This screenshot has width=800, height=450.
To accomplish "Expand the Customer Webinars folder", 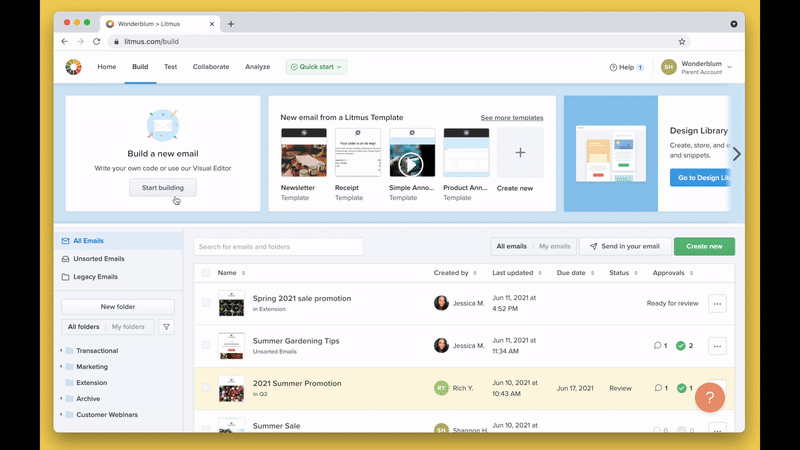I will point(62,414).
